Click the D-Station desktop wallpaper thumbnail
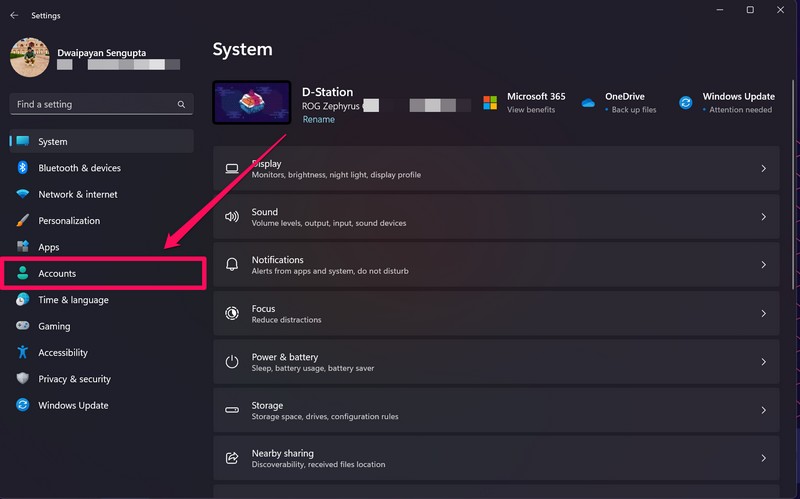The width and height of the screenshot is (800, 499). (x=252, y=103)
